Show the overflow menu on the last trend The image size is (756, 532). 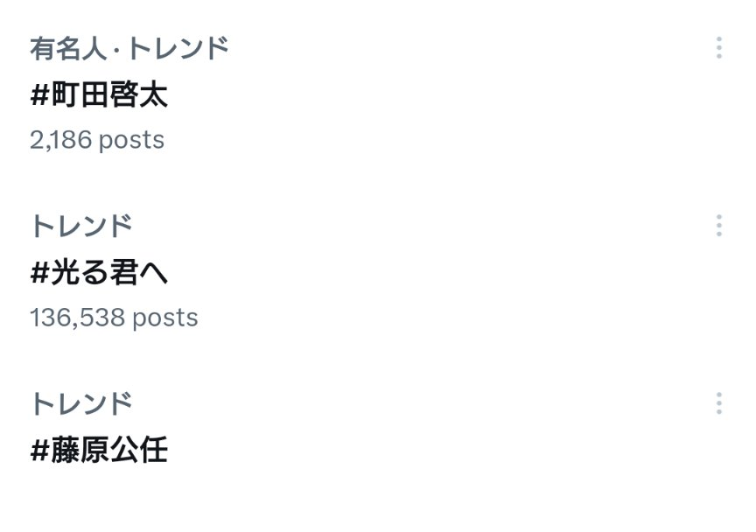[x=718, y=403]
